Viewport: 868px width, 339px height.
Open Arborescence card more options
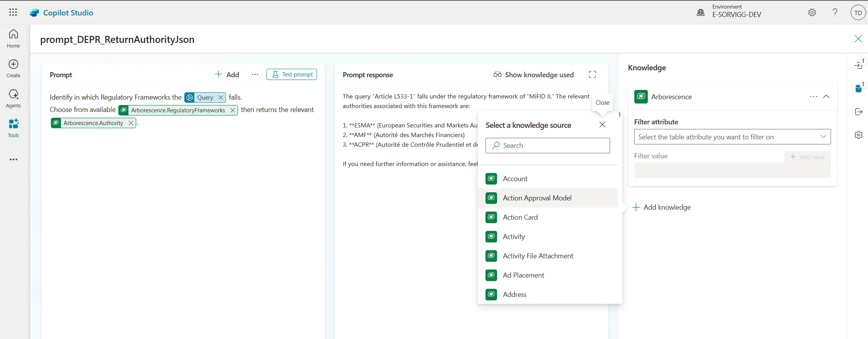coord(814,97)
